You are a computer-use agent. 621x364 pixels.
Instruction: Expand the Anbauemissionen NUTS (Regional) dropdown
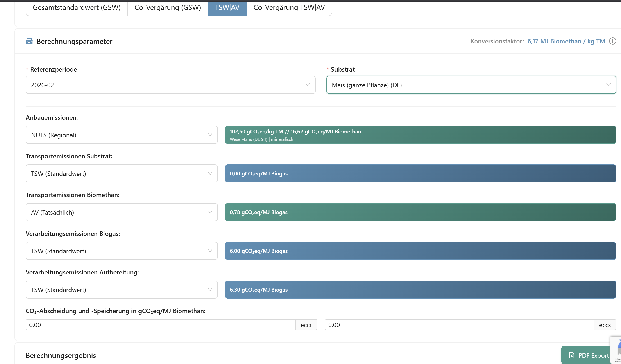(121, 135)
